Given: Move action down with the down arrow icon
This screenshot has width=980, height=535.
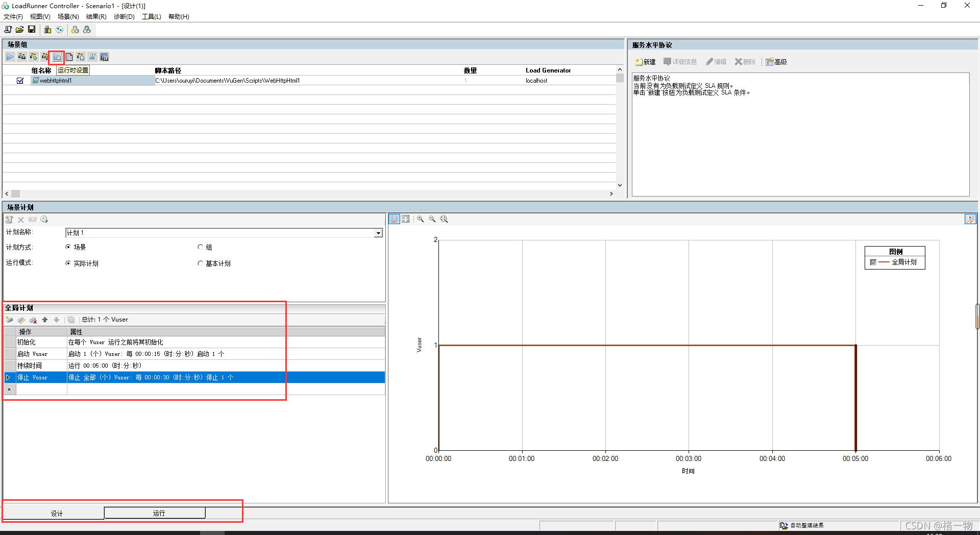Looking at the screenshot, I should pyautogui.click(x=57, y=320).
